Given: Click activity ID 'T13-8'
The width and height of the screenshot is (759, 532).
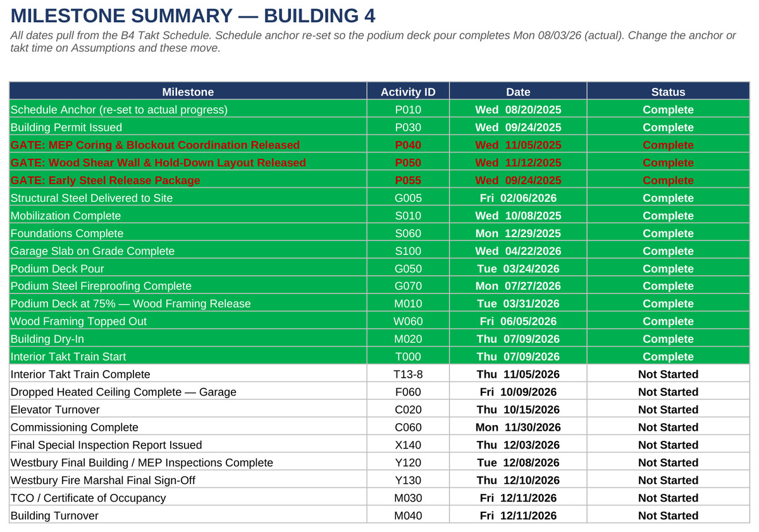Looking at the screenshot, I should pos(408,374).
